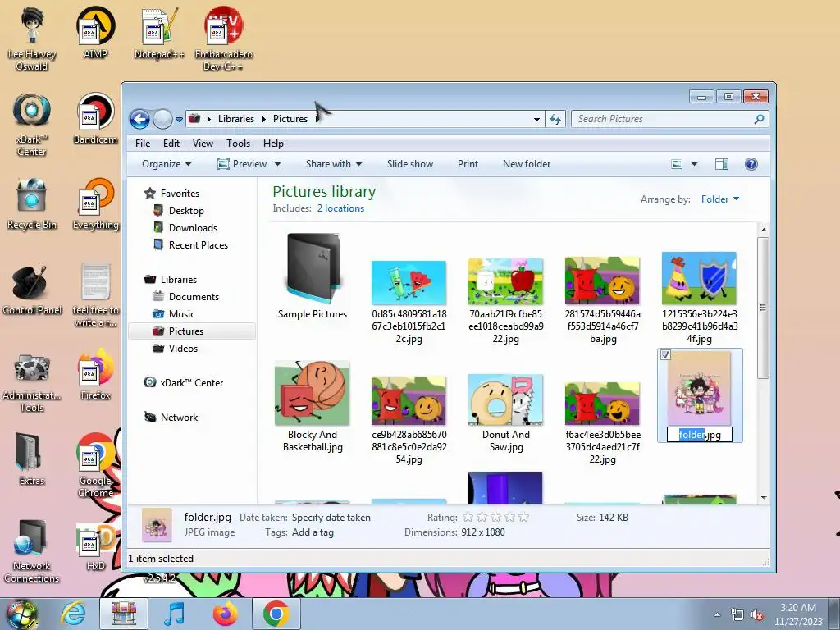840x630 pixels.
Task: Expand the view options dropdown arrow
Action: point(694,164)
